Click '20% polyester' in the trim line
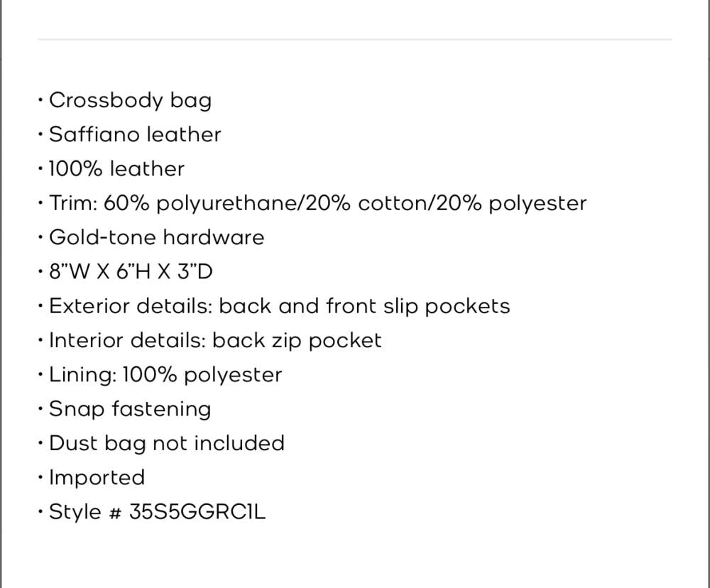 (511, 203)
